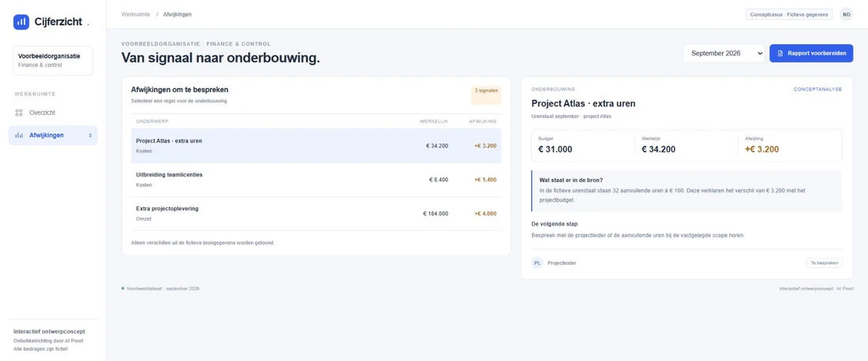The image size is (868, 361).
Task: Click the Werkruimte breadcrumb link
Action: click(x=136, y=14)
